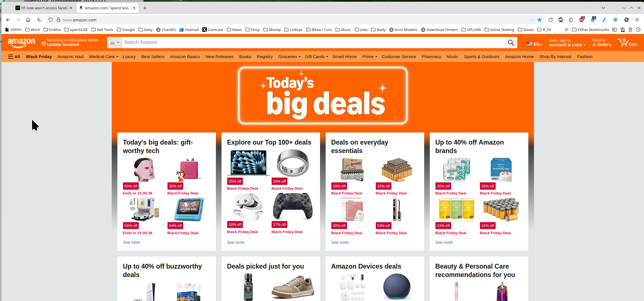644x301 pixels.
Task: Open Returns & Orders link
Action: [601, 43]
